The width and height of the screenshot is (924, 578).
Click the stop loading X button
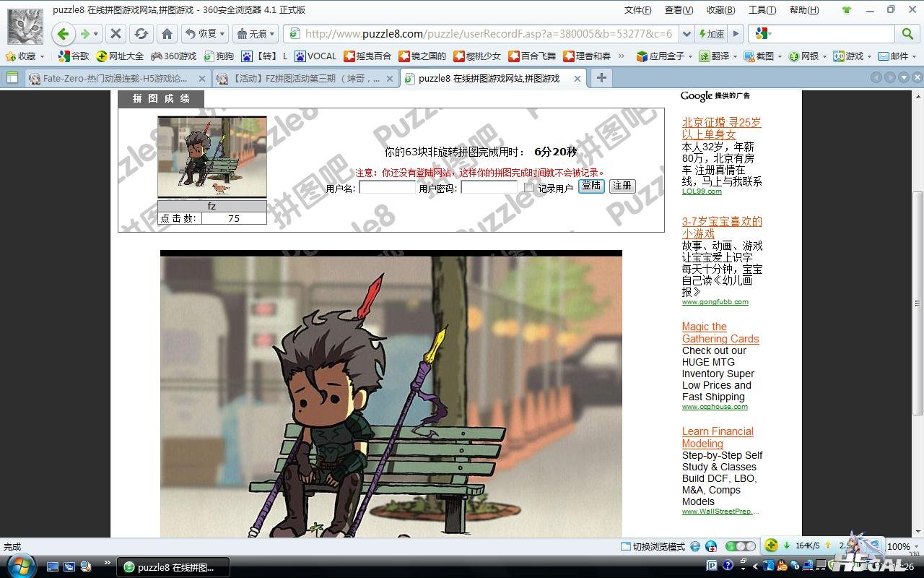[x=115, y=34]
